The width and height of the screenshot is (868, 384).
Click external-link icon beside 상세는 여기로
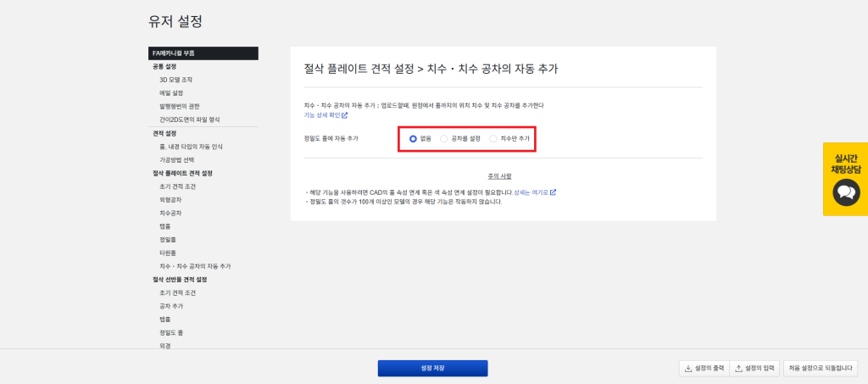point(554,192)
